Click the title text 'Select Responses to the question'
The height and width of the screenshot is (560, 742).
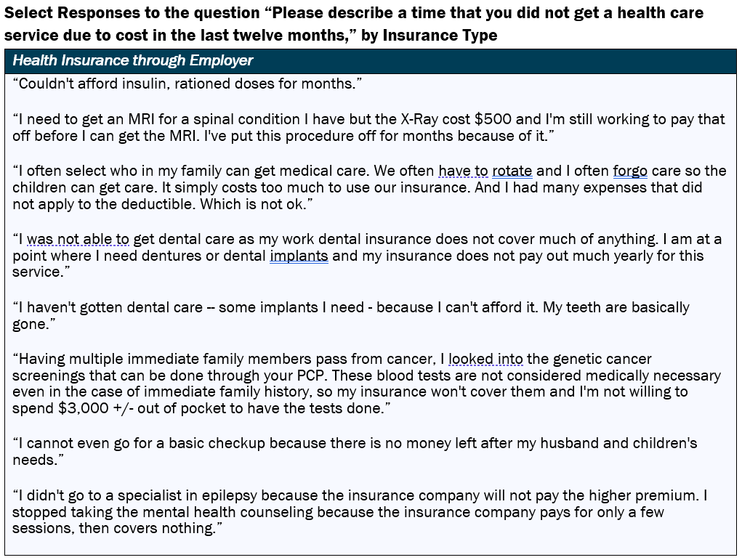point(132,13)
